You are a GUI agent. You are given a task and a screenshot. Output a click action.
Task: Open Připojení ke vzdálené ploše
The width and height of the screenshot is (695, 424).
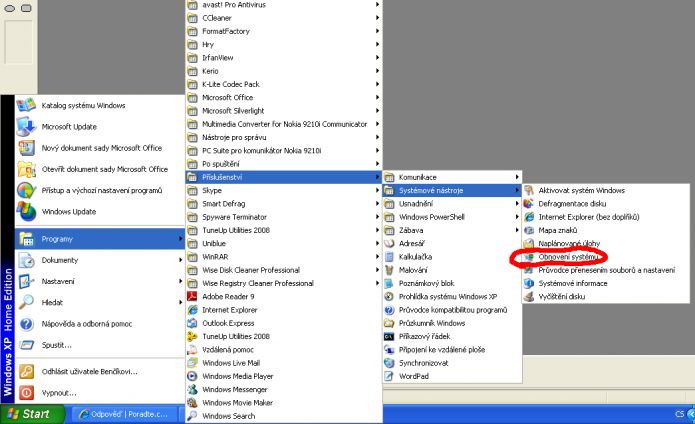click(x=452, y=350)
